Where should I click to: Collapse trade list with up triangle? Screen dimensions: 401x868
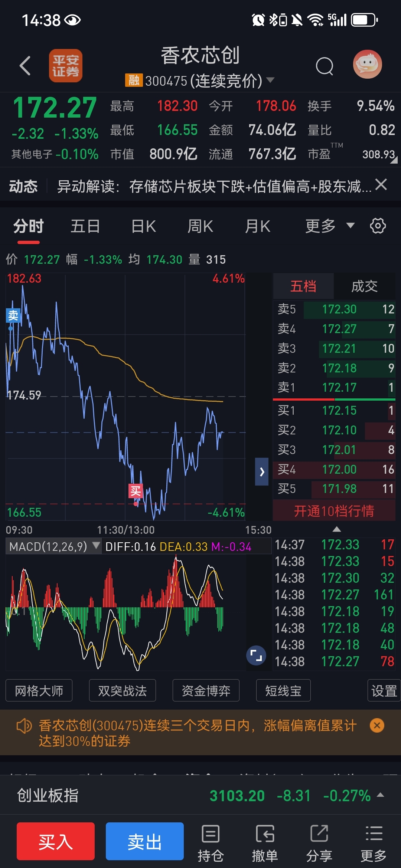pos(336,529)
